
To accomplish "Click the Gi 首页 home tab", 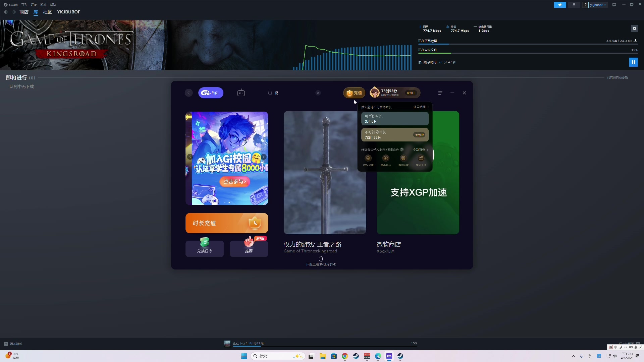I will (211, 93).
